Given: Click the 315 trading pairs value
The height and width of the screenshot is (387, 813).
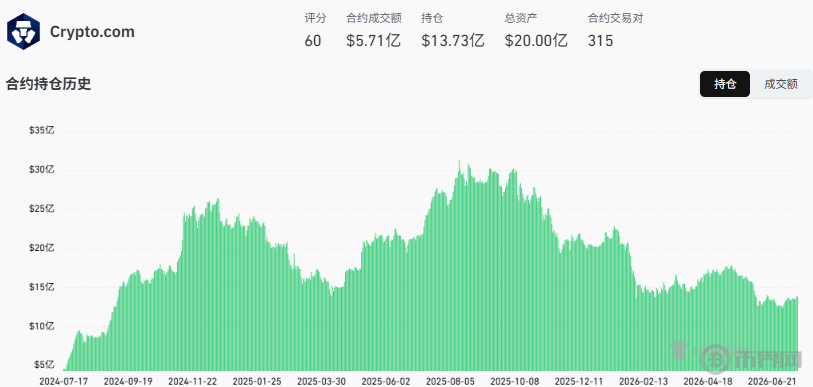Looking at the screenshot, I should (600, 41).
